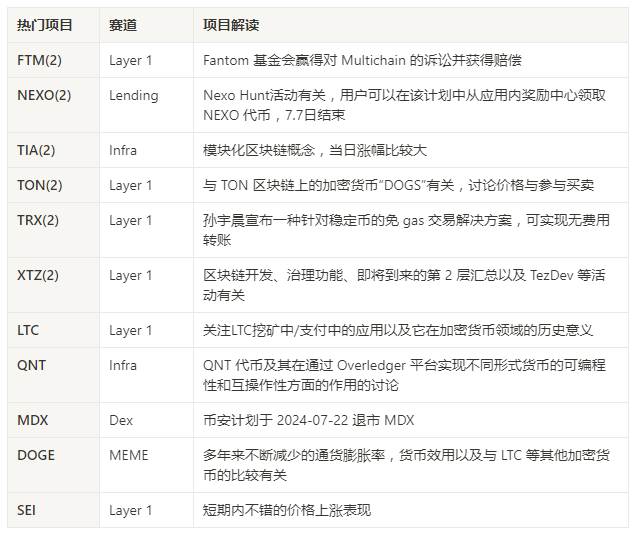Click the 项目解读 column header
Image resolution: width=636 pixels, height=534 pixels.
[230, 25]
